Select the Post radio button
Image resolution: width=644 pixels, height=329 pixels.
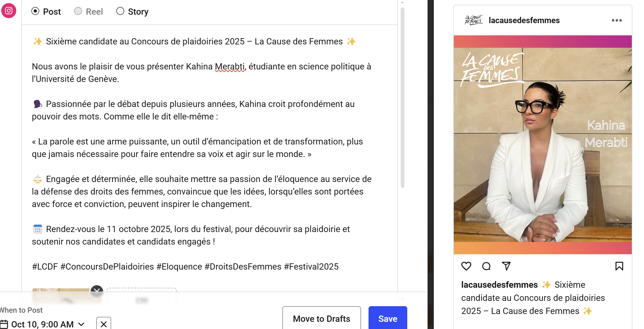click(x=35, y=11)
